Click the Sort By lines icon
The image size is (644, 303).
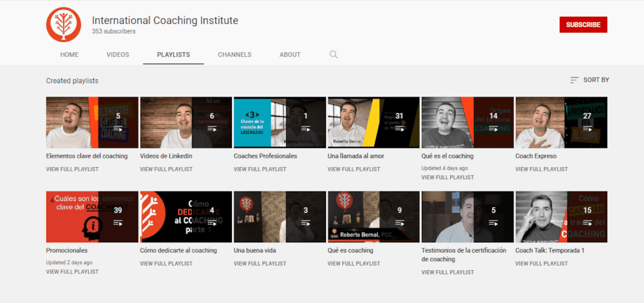pos(574,80)
